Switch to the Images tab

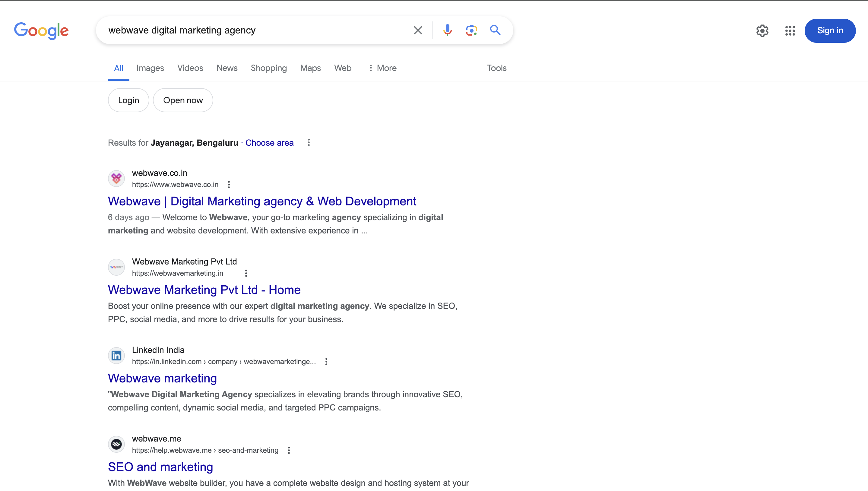click(x=150, y=68)
